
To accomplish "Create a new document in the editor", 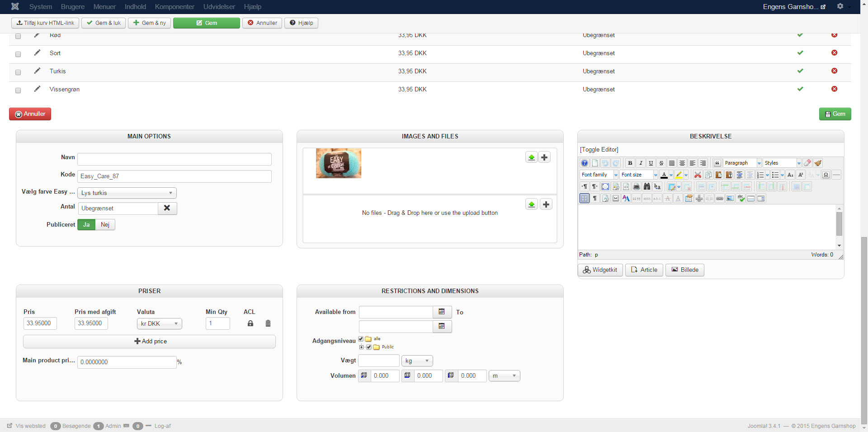I will coord(595,163).
